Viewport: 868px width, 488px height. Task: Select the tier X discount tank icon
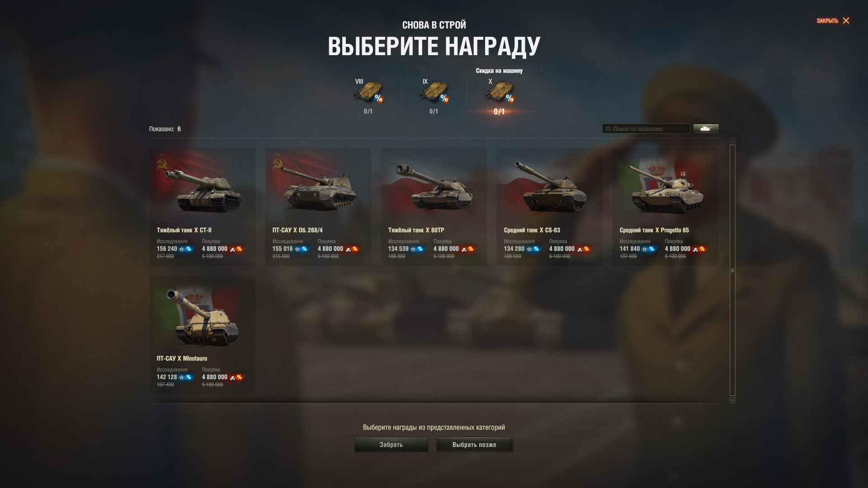pyautogui.click(x=500, y=93)
